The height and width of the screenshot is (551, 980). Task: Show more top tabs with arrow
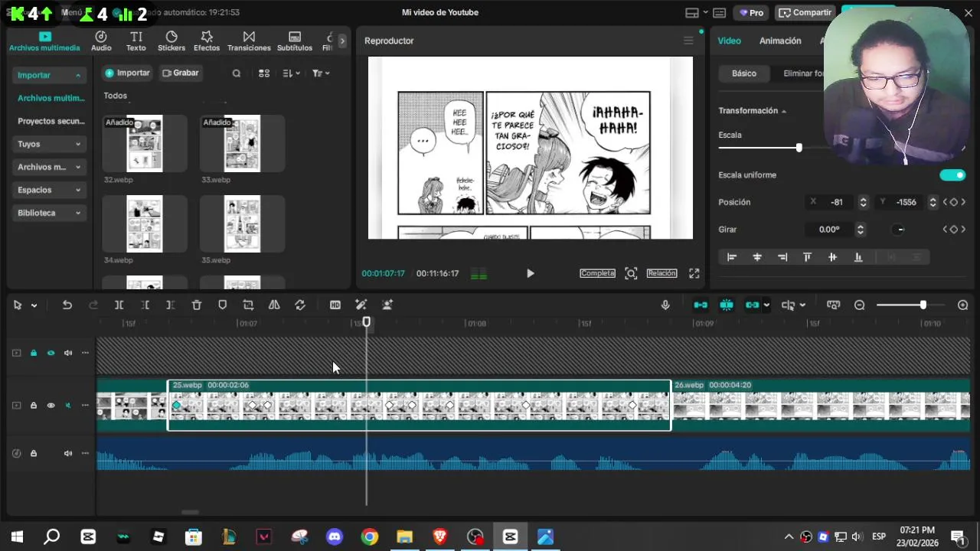tap(342, 41)
